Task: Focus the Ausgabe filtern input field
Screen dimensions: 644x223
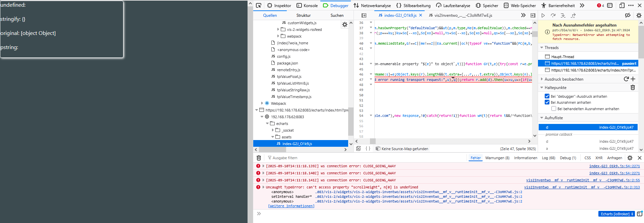Action: click(366, 158)
